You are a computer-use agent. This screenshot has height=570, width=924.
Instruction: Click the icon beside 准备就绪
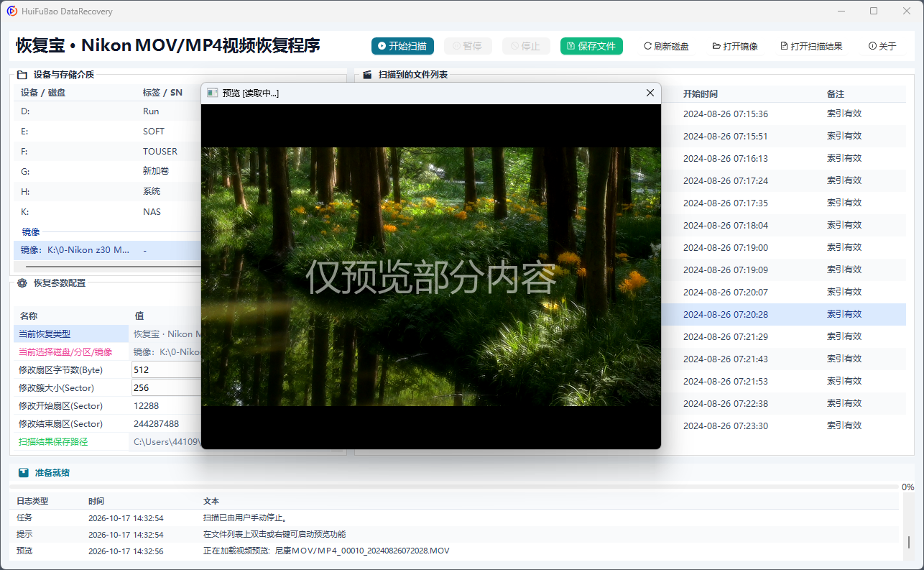click(x=23, y=473)
